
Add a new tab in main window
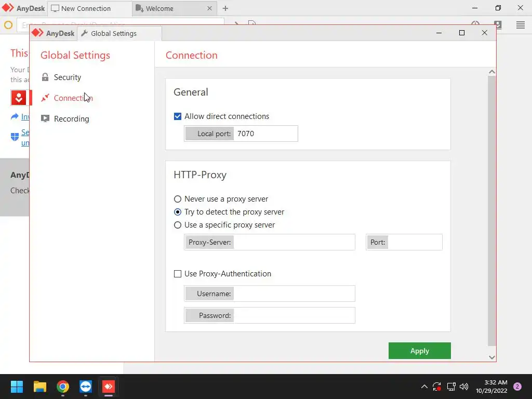(x=225, y=8)
